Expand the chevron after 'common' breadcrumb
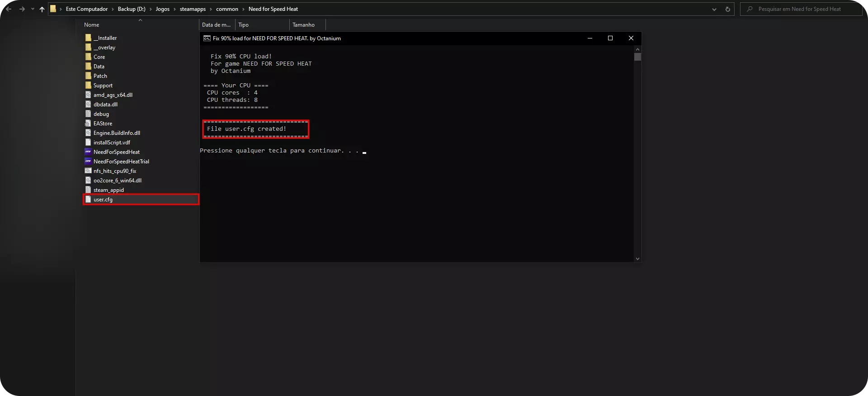The height and width of the screenshot is (396, 868). pos(243,9)
